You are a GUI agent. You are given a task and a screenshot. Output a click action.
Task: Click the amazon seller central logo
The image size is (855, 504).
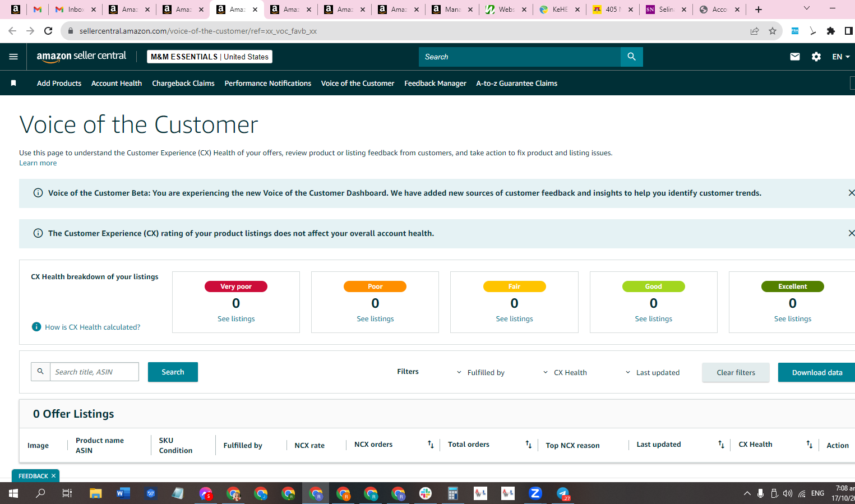click(x=81, y=57)
